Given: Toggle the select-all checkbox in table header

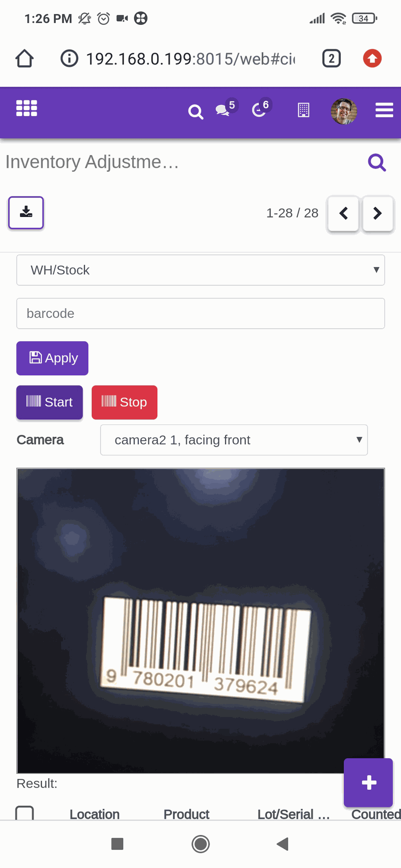Looking at the screenshot, I should click(x=24, y=813).
